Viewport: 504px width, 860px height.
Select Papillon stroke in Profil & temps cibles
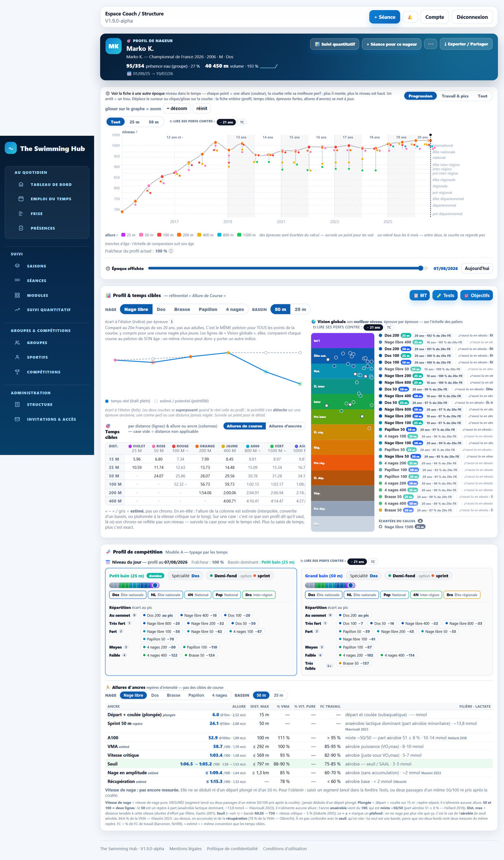point(208,309)
